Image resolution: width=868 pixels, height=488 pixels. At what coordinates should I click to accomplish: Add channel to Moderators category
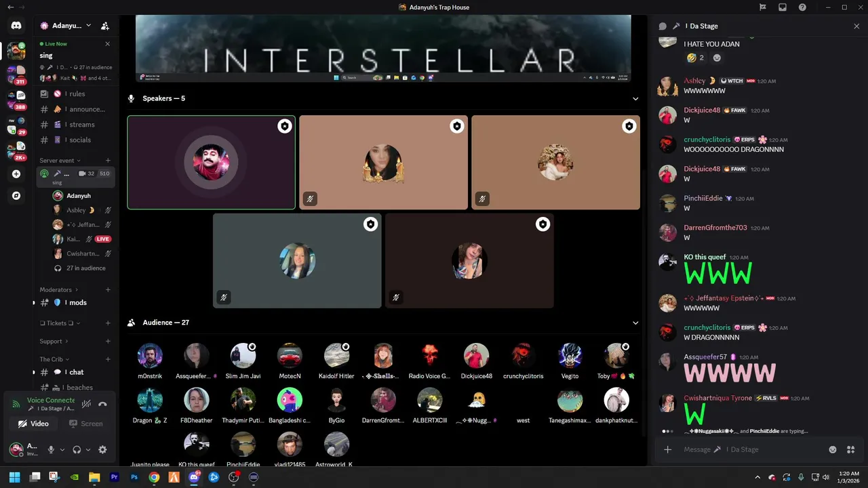(x=108, y=289)
